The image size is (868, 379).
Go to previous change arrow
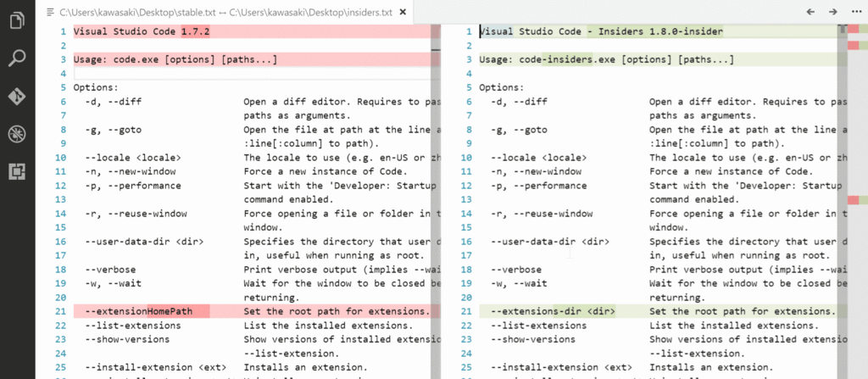[x=810, y=12]
